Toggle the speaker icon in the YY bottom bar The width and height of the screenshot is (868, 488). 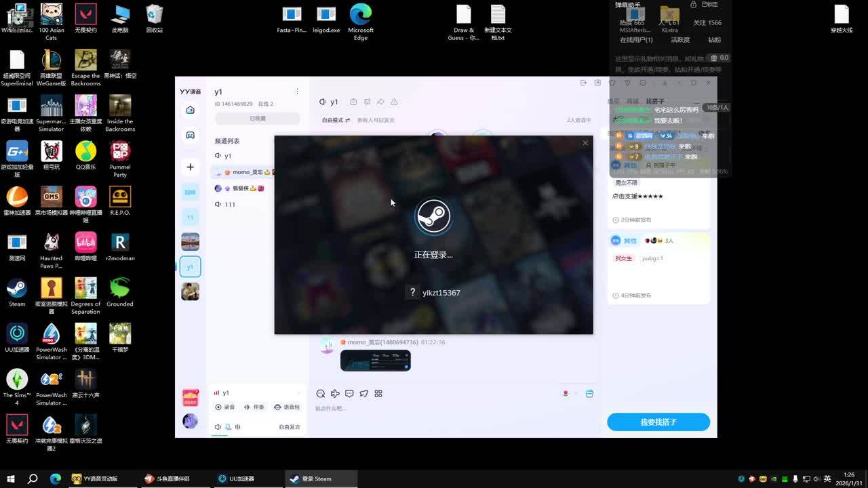218,427
